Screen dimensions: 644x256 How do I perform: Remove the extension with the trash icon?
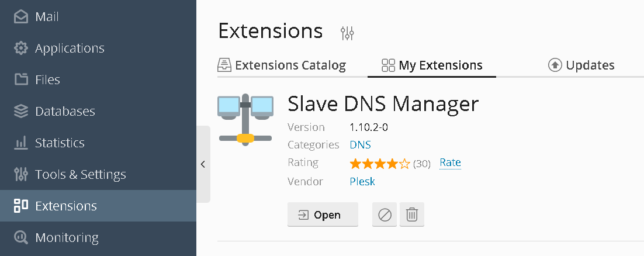pyautogui.click(x=412, y=215)
